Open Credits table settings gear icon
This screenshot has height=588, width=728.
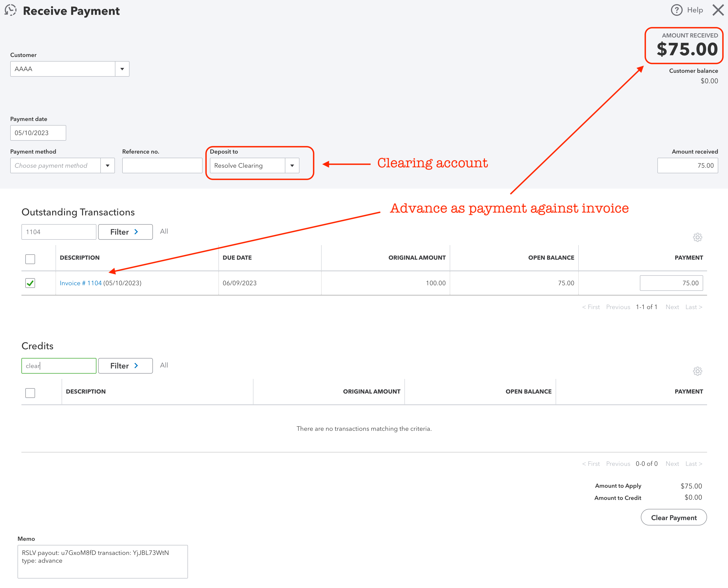[x=697, y=371]
